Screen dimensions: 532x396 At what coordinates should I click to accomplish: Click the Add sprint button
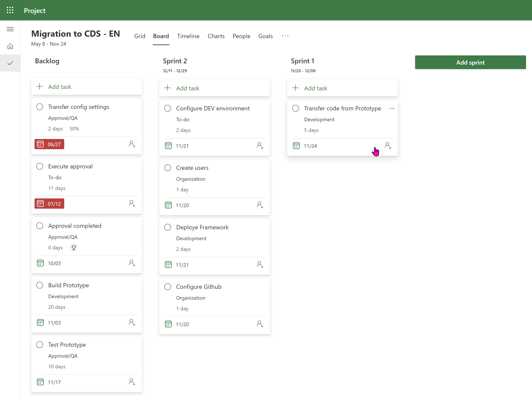tap(470, 62)
